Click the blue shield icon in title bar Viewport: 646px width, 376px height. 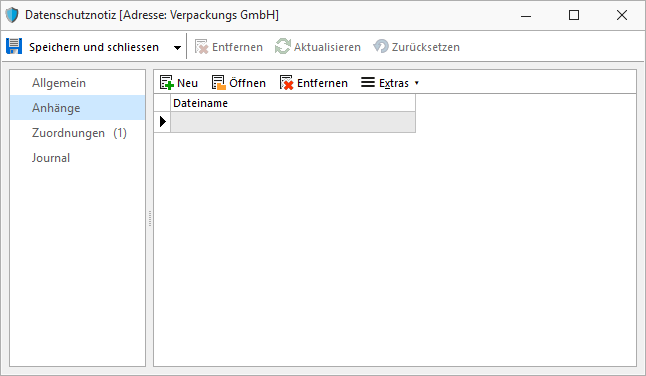pyautogui.click(x=12, y=15)
